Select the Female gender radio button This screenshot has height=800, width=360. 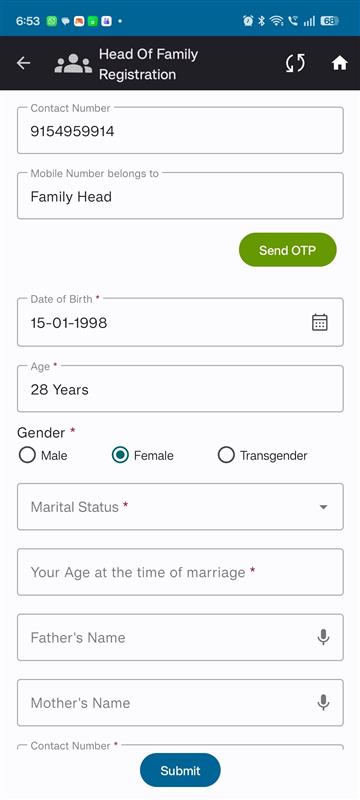click(x=120, y=455)
